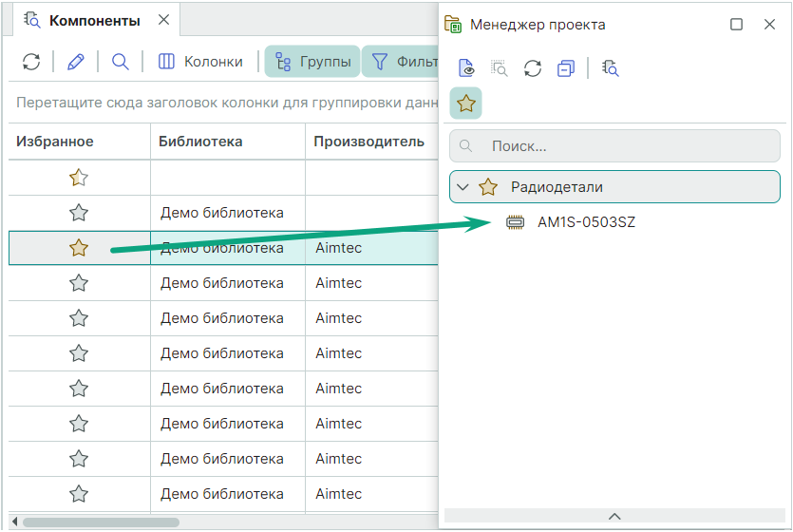
Task: Click the document preview eye icon
Action: 466,67
